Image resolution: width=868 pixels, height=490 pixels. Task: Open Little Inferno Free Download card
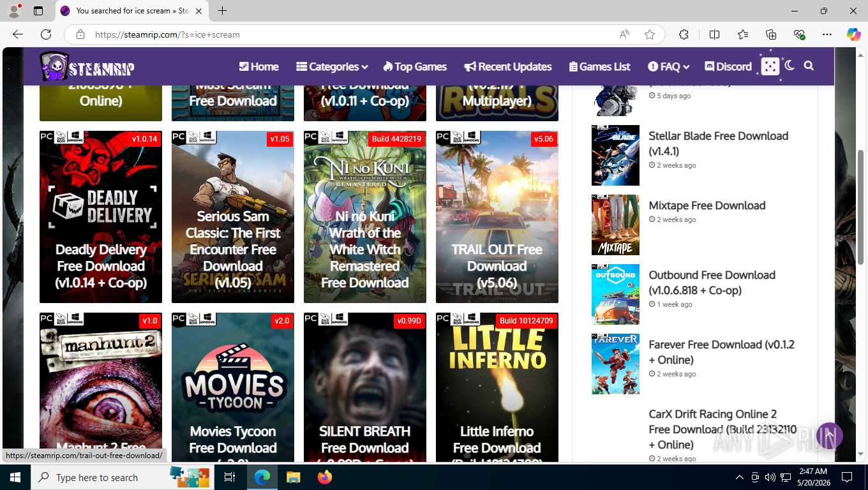[497, 387]
